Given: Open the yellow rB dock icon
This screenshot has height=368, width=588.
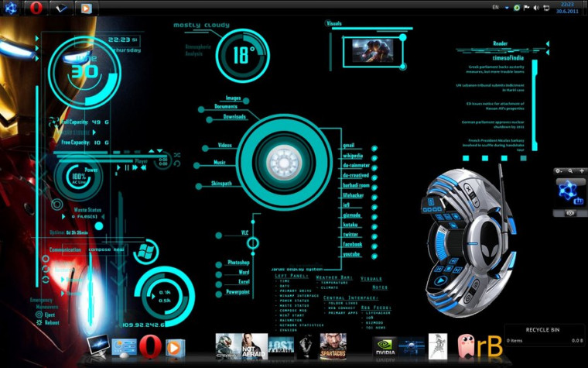Looking at the screenshot, I should coord(490,346).
